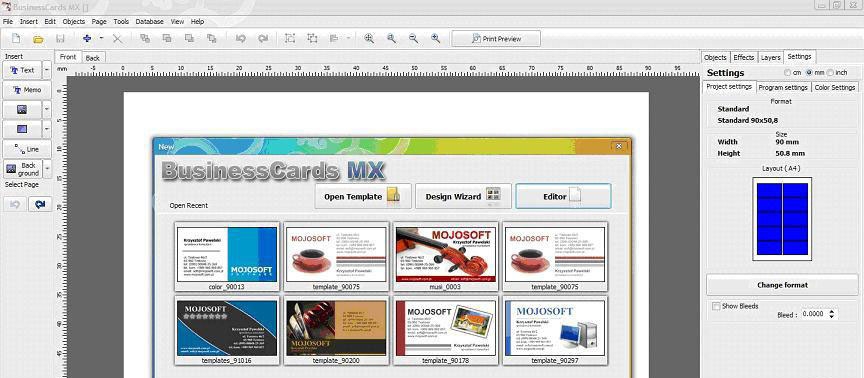Click redo icon under Select Page
864x378 pixels.
click(40, 204)
